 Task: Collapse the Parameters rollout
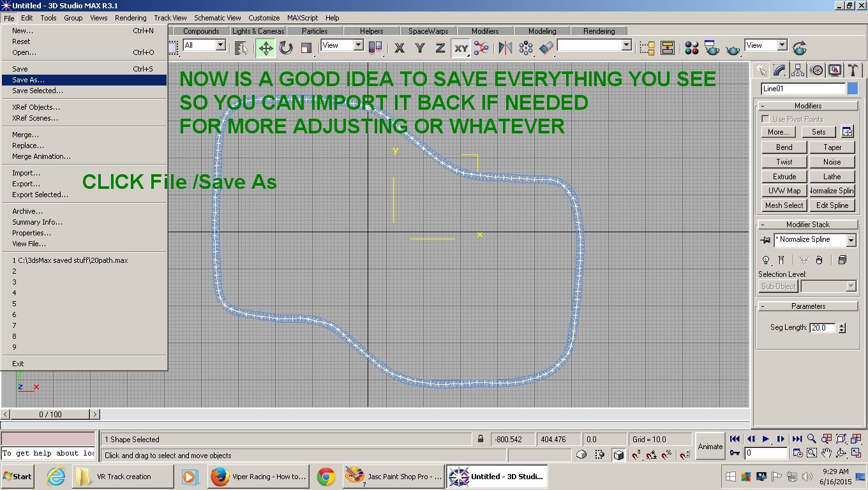point(808,306)
